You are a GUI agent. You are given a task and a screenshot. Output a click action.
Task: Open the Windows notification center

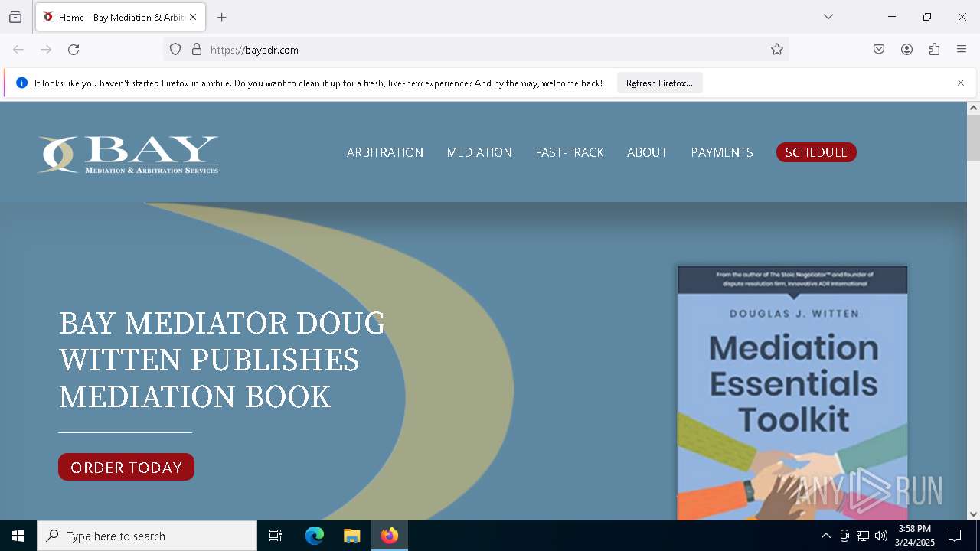[955, 536]
